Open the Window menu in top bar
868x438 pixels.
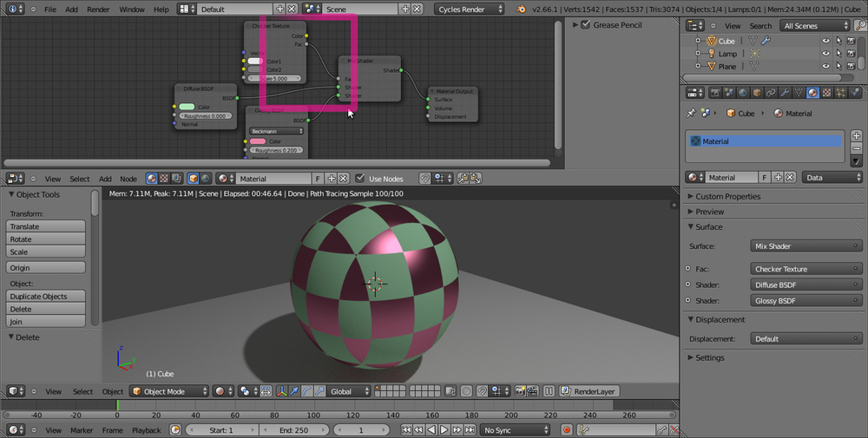pyautogui.click(x=132, y=9)
